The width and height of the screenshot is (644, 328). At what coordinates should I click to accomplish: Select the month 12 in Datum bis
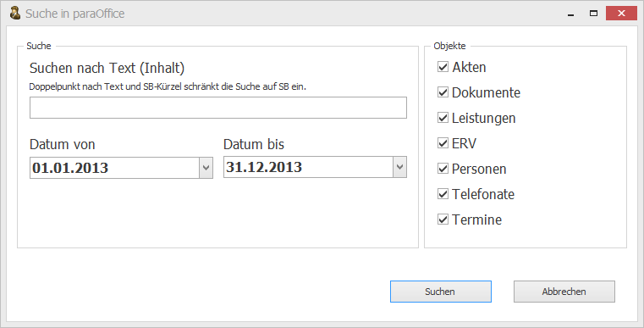coord(252,167)
